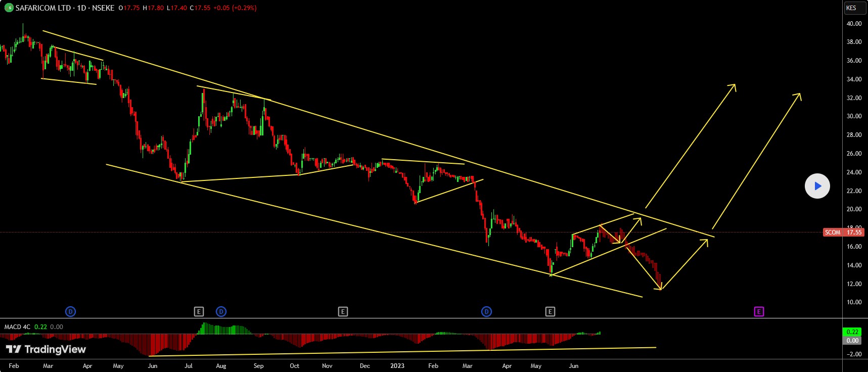Screen dimensions: 868x372
Task: Click the Safaricom green logo icon
Action: pyautogui.click(x=9, y=8)
